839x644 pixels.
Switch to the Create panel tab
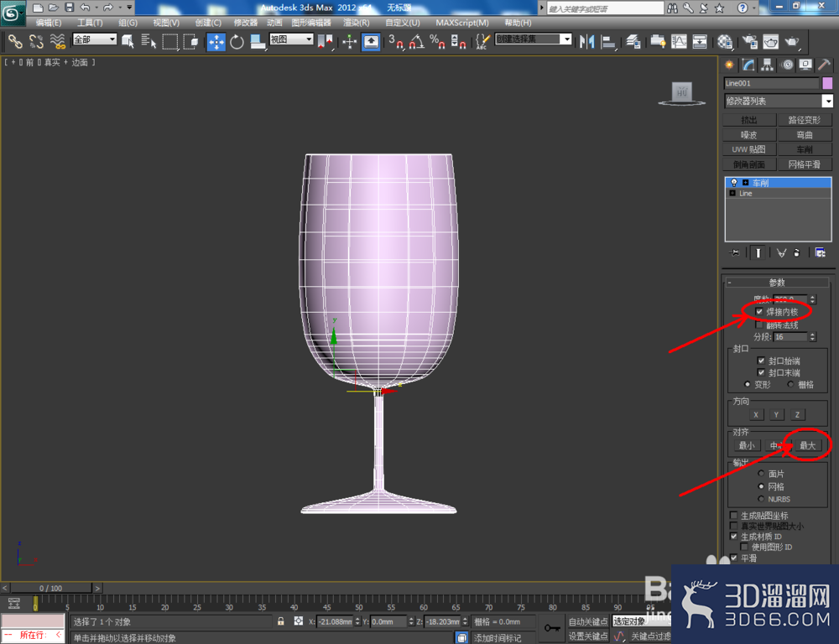click(729, 65)
